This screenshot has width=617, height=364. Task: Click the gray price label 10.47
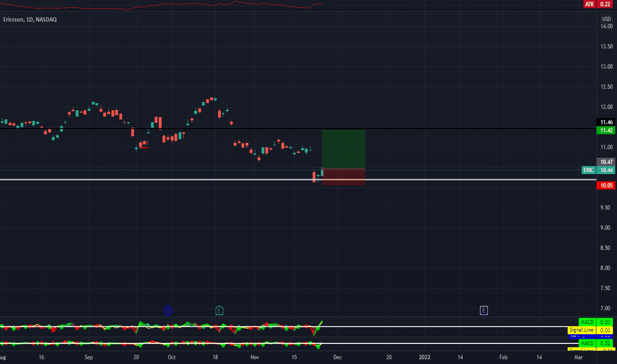pyautogui.click(x=606, y=161)
